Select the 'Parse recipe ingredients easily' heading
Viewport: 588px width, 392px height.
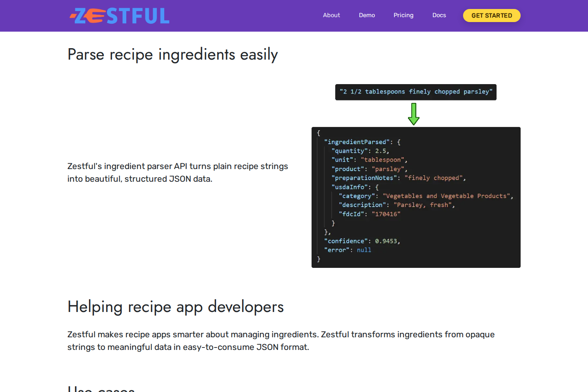pyautogui.click(x=173, y=54)
